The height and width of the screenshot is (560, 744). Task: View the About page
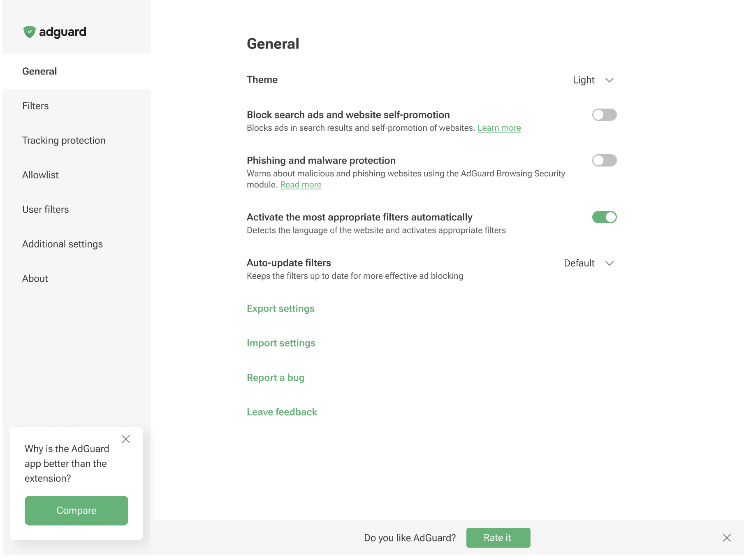tap(76, 279)
